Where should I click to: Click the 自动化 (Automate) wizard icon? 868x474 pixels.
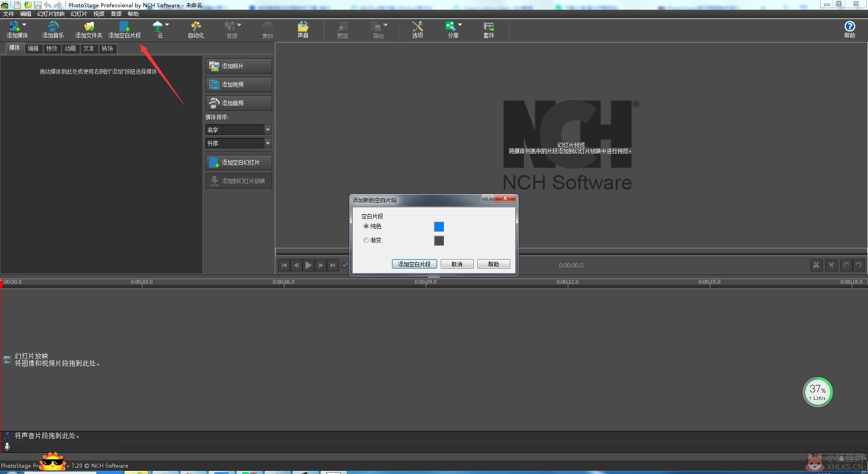pos(196,30)
